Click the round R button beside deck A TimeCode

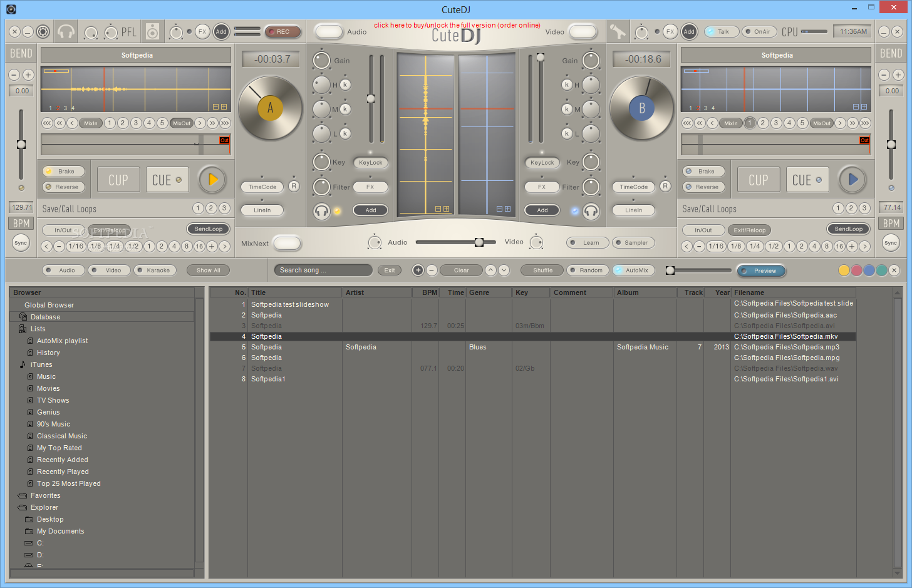[294, 186]
